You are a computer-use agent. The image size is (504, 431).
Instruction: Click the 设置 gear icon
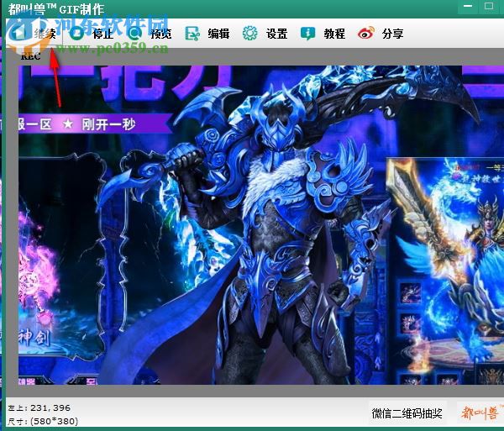[x=249, y=33]
